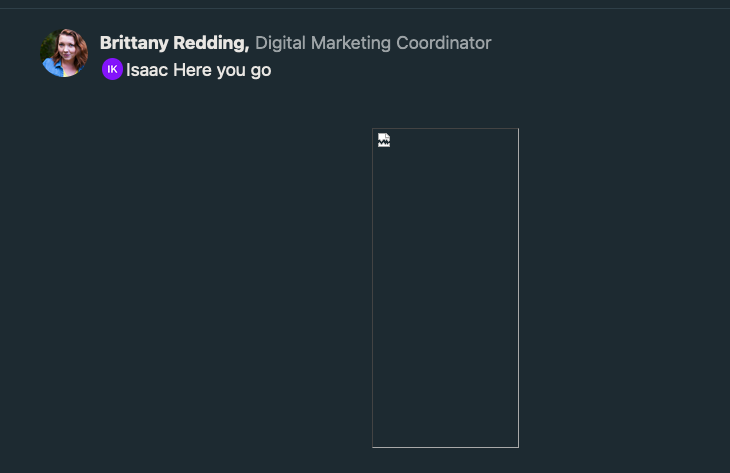Viewport: 730px width, 473px height.
Task: Click Brittany Redding's name
Action: tap(175, 43)
